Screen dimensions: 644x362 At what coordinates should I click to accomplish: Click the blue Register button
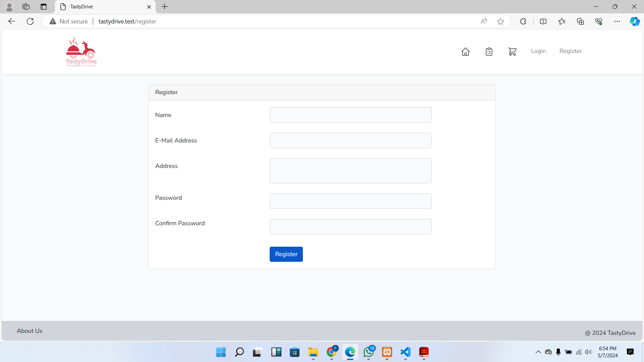[x=286, y=254]
